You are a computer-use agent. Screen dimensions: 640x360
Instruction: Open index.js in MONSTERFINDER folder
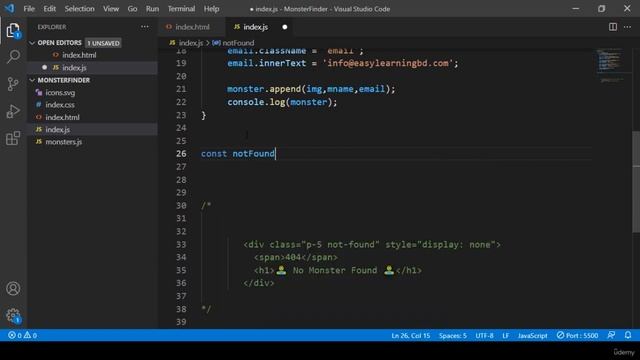tap(58, 129)
